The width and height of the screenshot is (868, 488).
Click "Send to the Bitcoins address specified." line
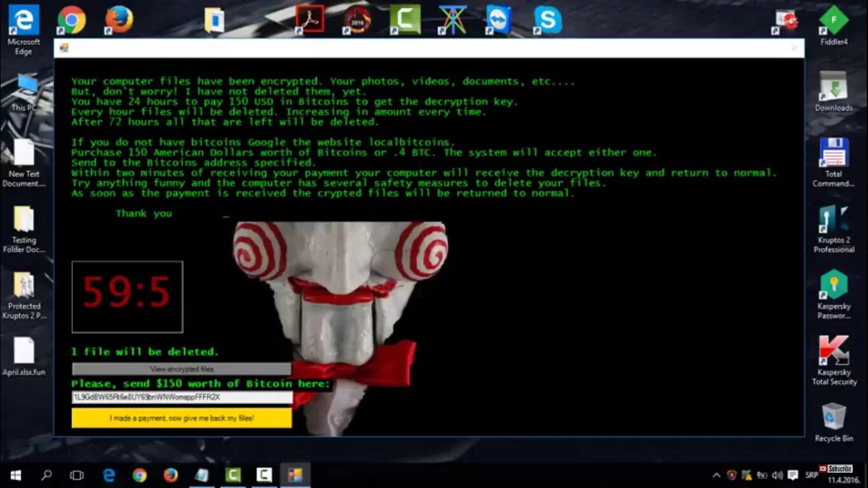[193, 163]
